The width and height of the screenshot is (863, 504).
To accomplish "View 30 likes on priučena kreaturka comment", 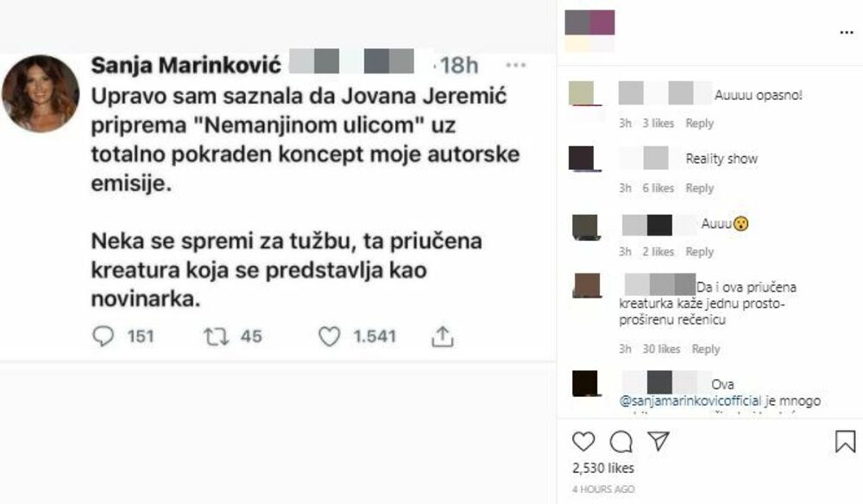I will [662, 349].
